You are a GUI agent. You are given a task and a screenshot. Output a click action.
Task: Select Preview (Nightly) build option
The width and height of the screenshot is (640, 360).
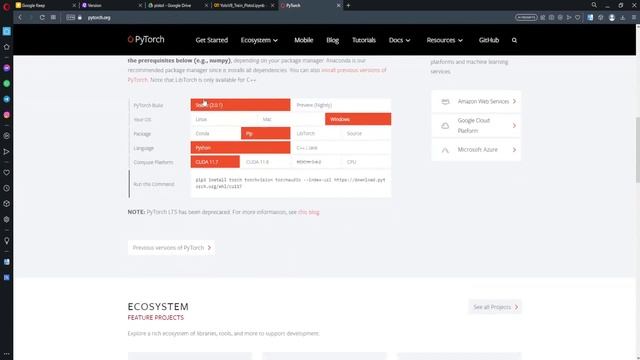(x=340, y=105)
